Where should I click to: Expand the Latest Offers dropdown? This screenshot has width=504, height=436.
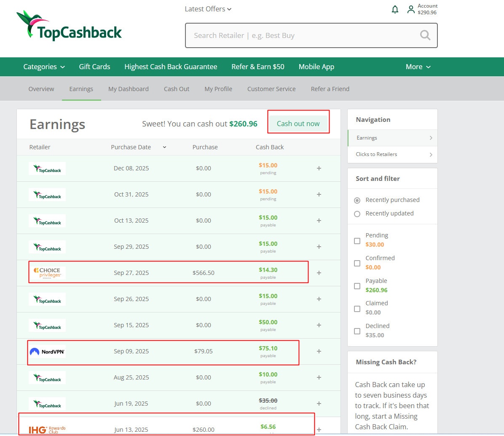click(208, 9)
